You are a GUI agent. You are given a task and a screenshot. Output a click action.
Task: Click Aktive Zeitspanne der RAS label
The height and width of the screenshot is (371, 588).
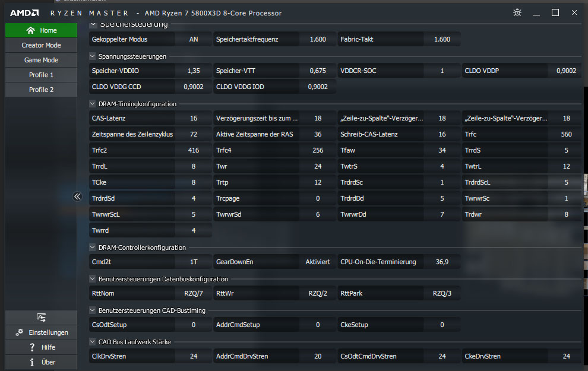tap(255, 134)
